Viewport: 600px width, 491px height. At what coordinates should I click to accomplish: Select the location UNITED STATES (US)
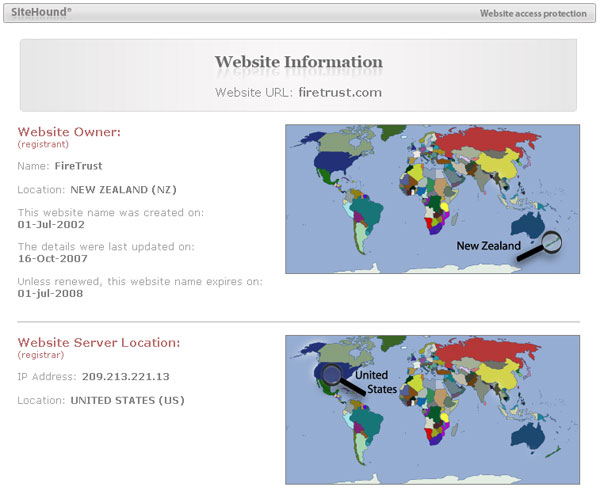point(127,400)
